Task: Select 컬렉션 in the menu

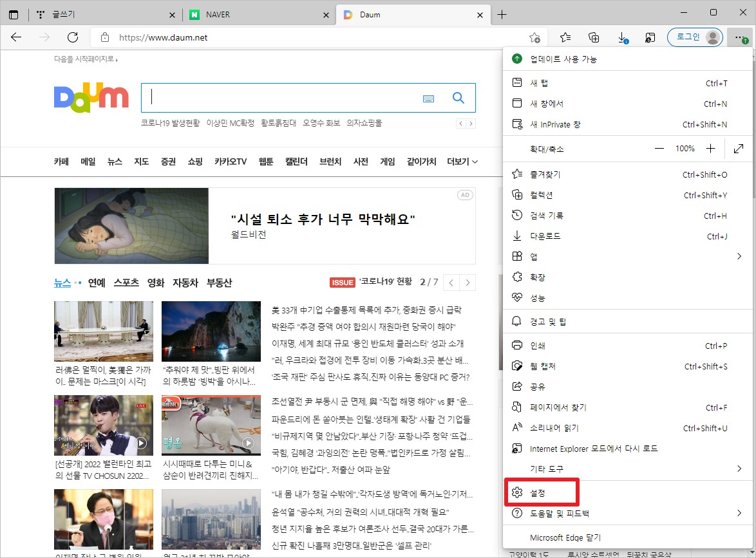Action: pyautogui.click(x=627, y=195)
